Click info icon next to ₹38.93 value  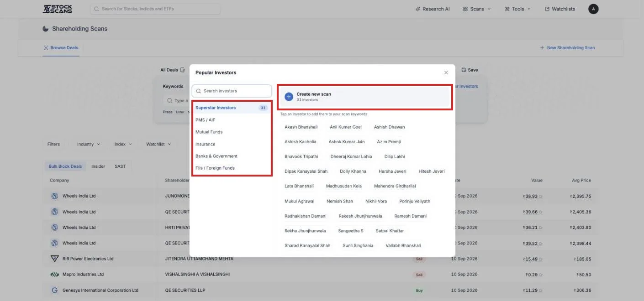[x=541, y=197]
